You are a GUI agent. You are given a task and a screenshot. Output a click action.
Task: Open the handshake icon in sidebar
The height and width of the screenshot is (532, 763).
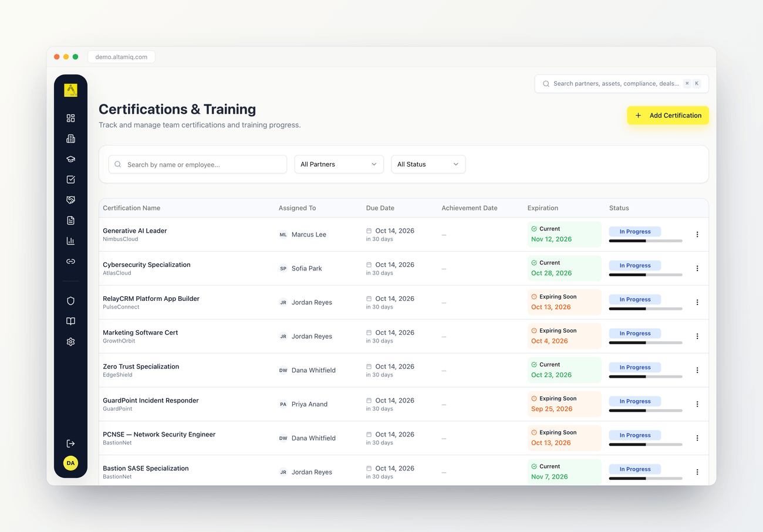70,200
